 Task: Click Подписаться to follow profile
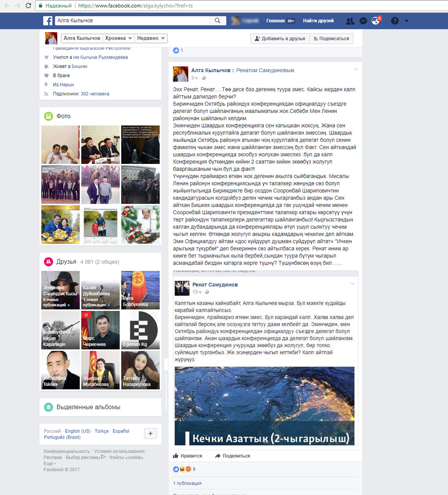[x=331, y=39]
